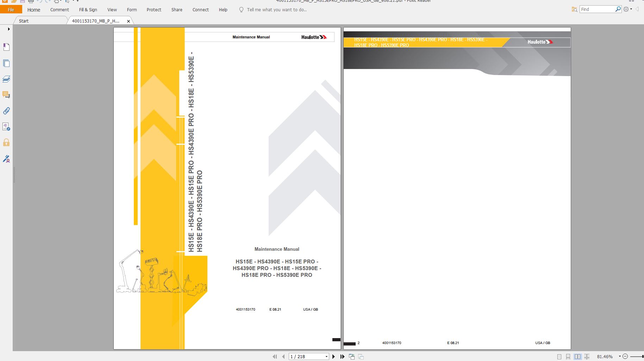
Task: Switch to single page view mode
Action: [x=559, y=357]
